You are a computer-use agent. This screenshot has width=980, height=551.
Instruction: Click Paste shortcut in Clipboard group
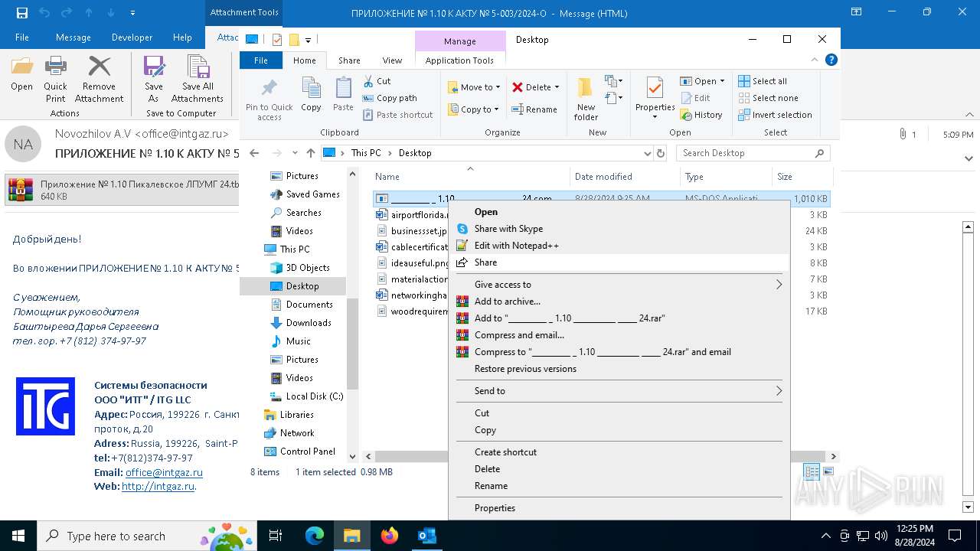click(x=397, y=115)
